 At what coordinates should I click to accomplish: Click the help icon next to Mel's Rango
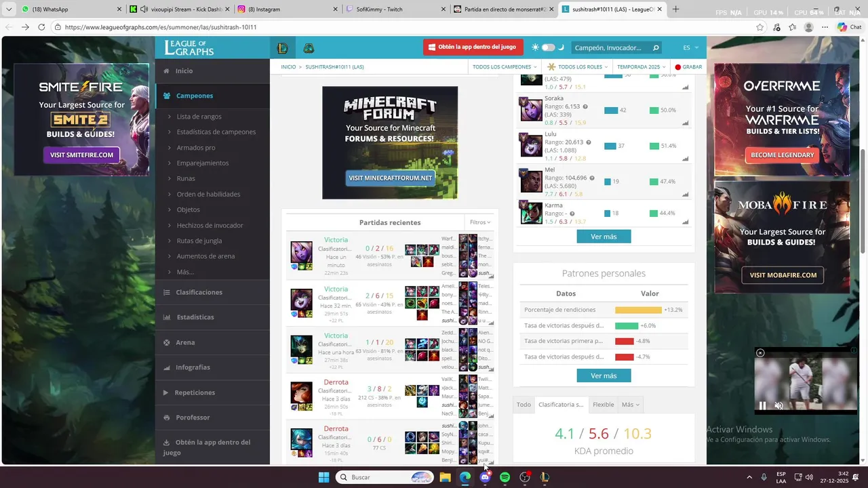coord(592,178)
